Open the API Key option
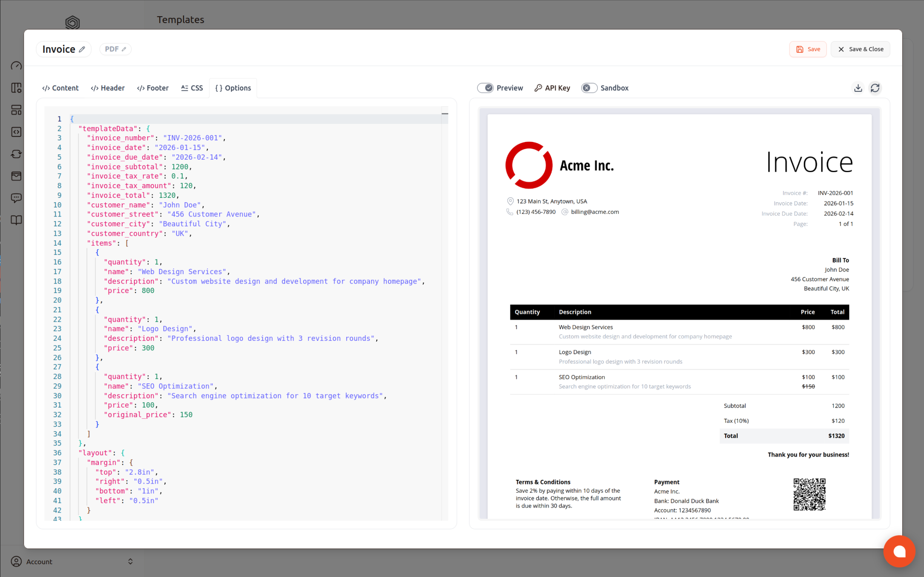 pyautogui.click(x=552, y=88)
